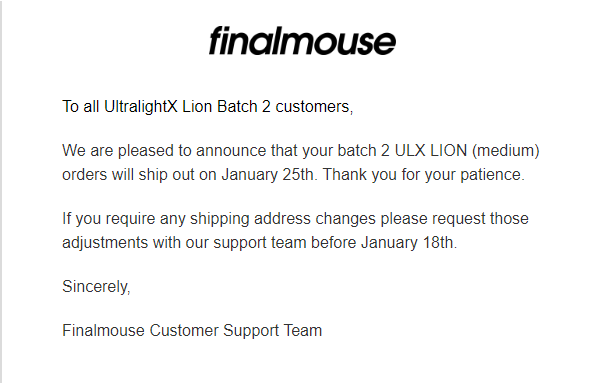Click the 'January 18th' deadline date
The height and width of the screenshot is (383, 601).
407,243
